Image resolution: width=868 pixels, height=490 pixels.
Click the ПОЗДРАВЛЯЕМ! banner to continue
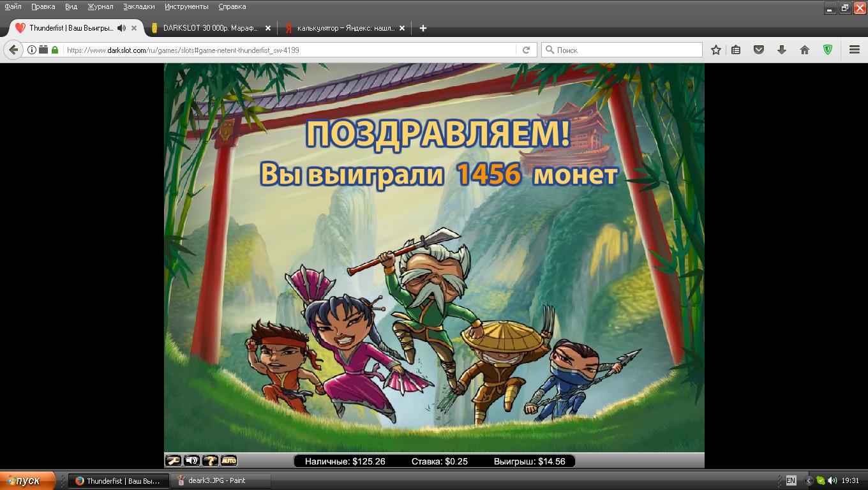click(438, 135)
